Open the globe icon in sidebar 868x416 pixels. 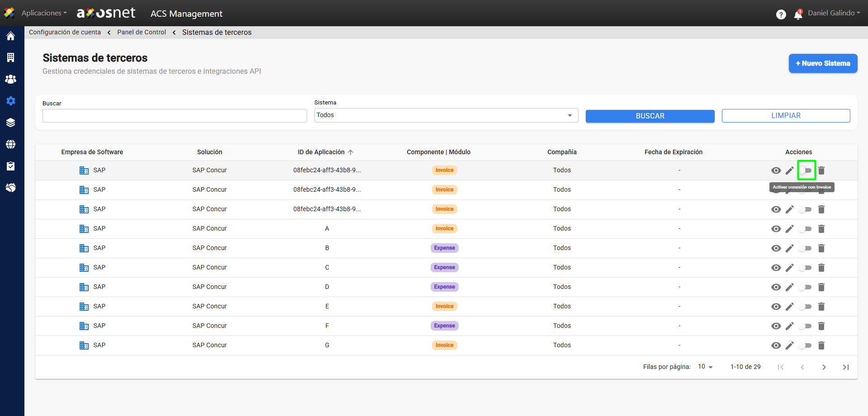click(10, 144)
